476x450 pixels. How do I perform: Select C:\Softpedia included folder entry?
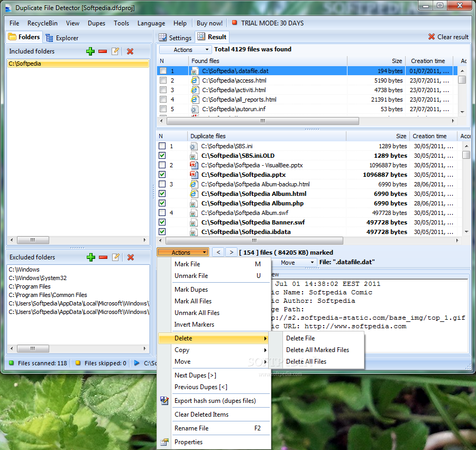point(78,64)
